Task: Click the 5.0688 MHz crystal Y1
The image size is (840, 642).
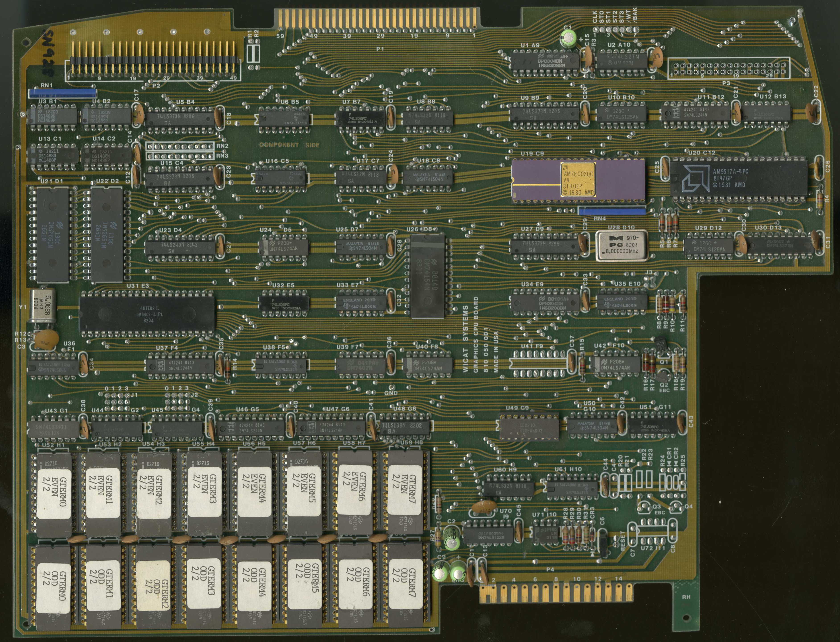Action: tap(42, 306)
